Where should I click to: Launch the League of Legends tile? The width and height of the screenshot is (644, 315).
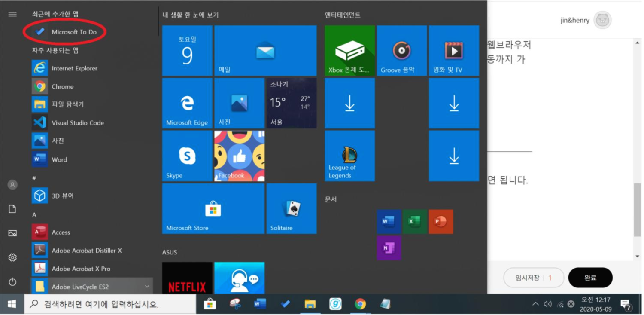pyautogui.click(x=350, y=156)
